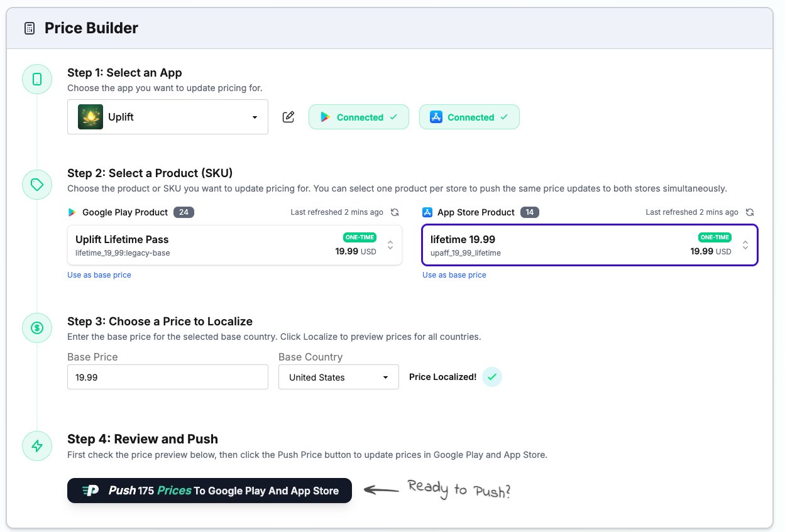Image resolution: width=785 pixels, height=532 pixels.
Task: Click the Price Builder calculator icon
Action: pos(29,28)
